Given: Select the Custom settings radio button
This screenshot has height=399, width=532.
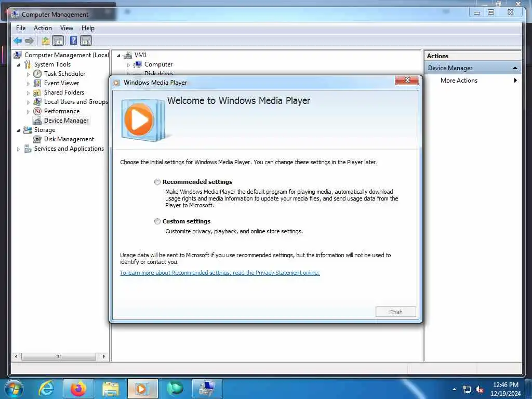Looking at the screenshot, I should tap(157, 221).
